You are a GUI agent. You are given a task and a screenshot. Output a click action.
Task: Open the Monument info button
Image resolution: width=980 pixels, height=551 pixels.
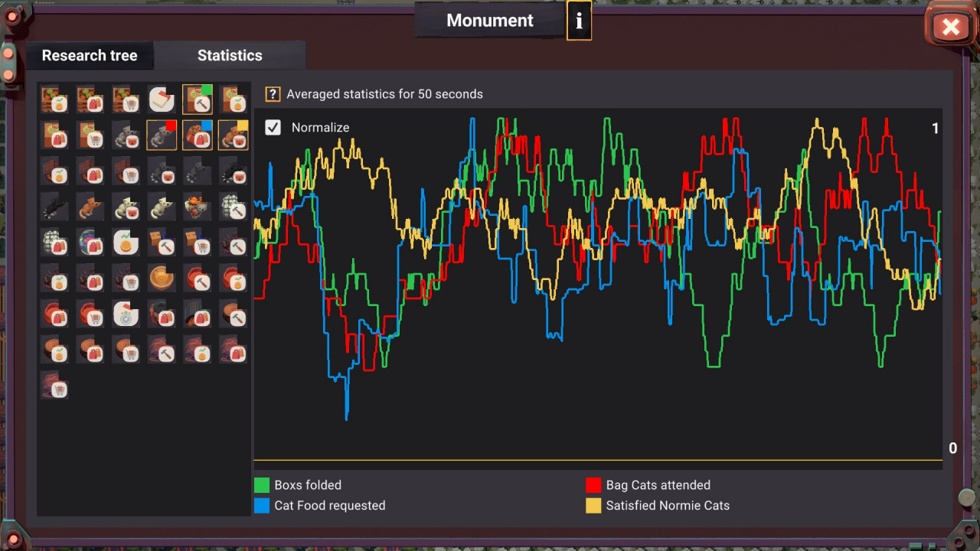pos(579,21)
